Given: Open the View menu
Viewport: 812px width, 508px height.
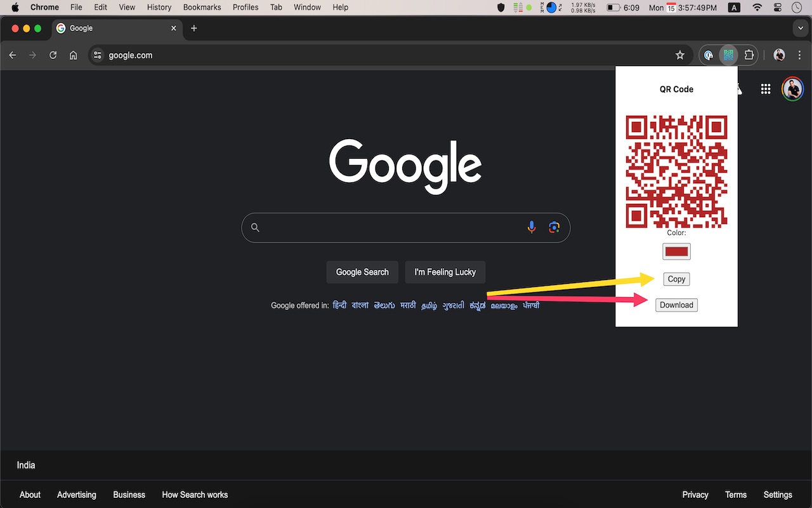Looking at the screenshot, I should (x=127, y=8).
